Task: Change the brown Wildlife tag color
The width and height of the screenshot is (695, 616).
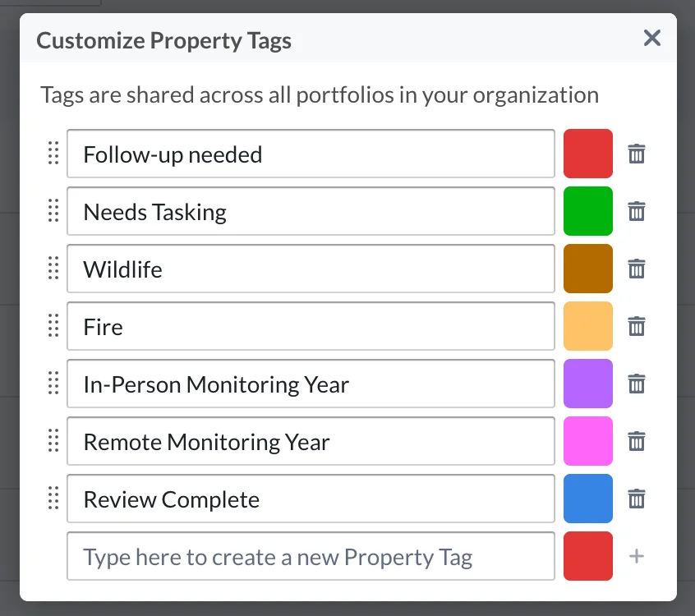Action: 587,269
